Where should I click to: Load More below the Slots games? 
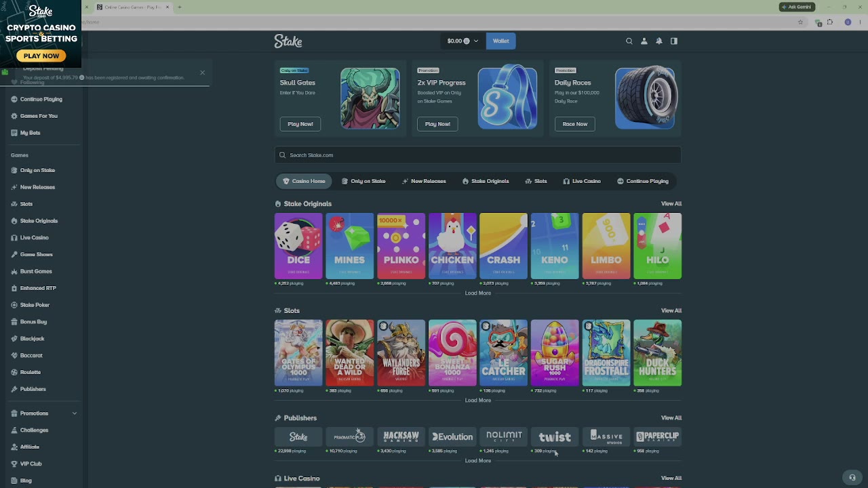pos(478,401)
